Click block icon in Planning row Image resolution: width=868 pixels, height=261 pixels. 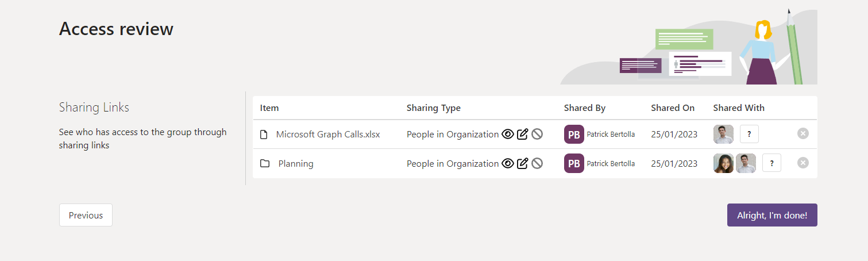point(537,163)
